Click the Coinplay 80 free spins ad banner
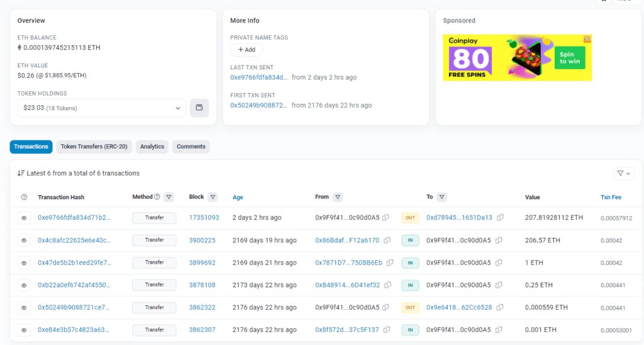Image resolution: width=644 pixels, height=345 pixels. point(517,57)
